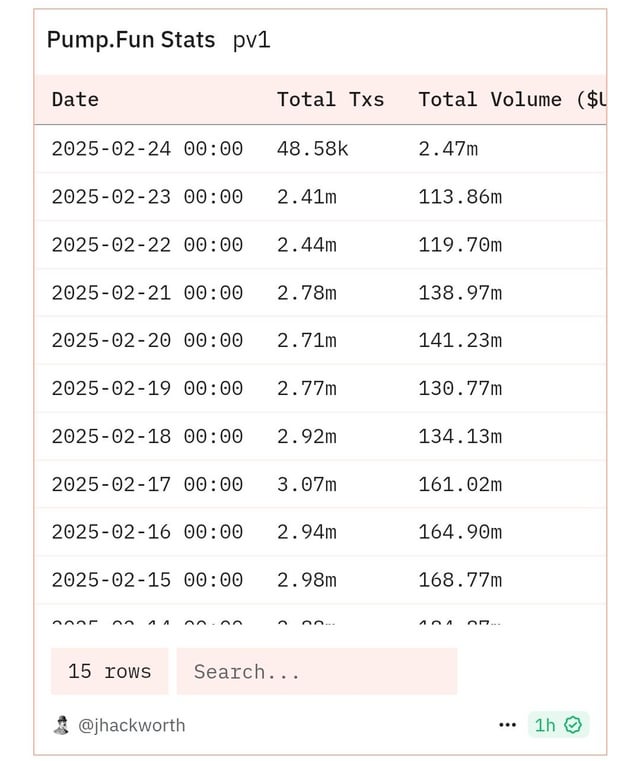Click the 15 rows button
The width and height of the screenshot is (640, 761).
tap(110, 672)
